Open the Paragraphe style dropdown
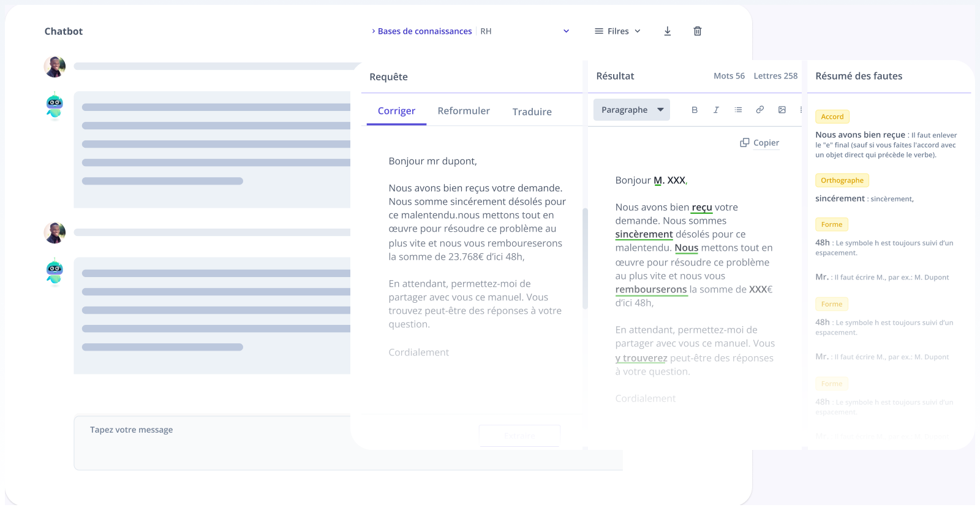This screenshot has height=510, width=980. point(631,110)
